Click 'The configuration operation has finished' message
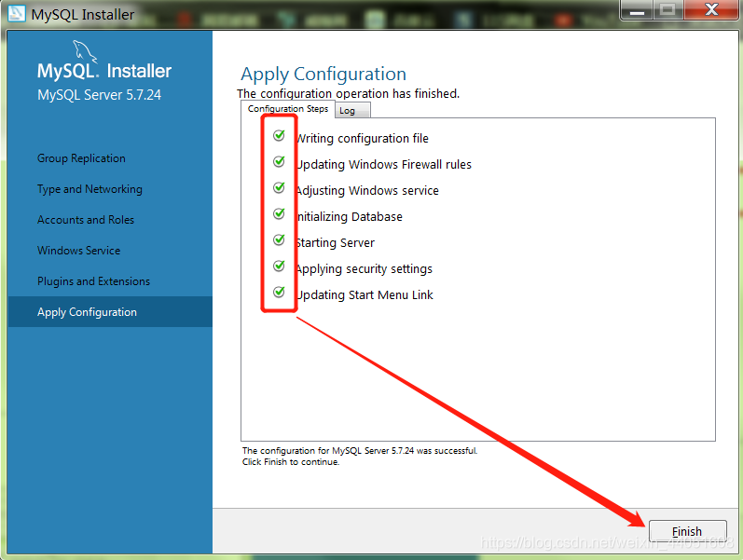This screenshot has height=560, width=743. click(349, 93)
